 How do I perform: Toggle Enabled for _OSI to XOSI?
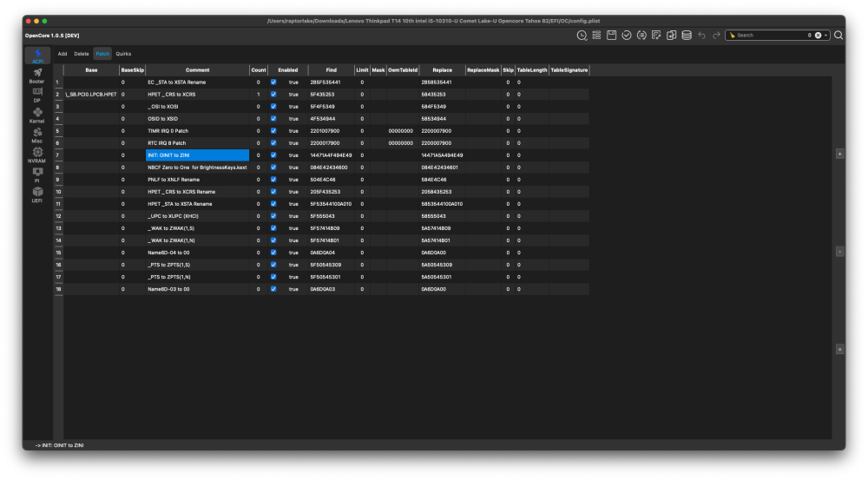pyautogui.click(x=273, y=106)
